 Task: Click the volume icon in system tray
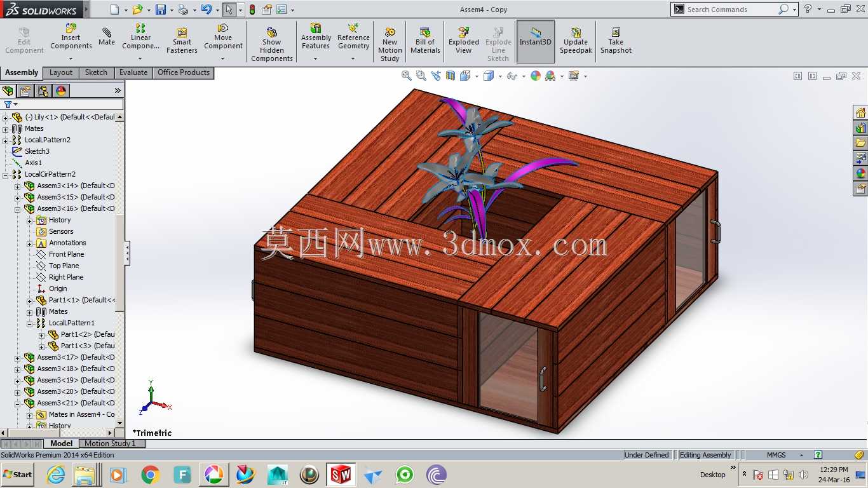click(x=803, y=475)
